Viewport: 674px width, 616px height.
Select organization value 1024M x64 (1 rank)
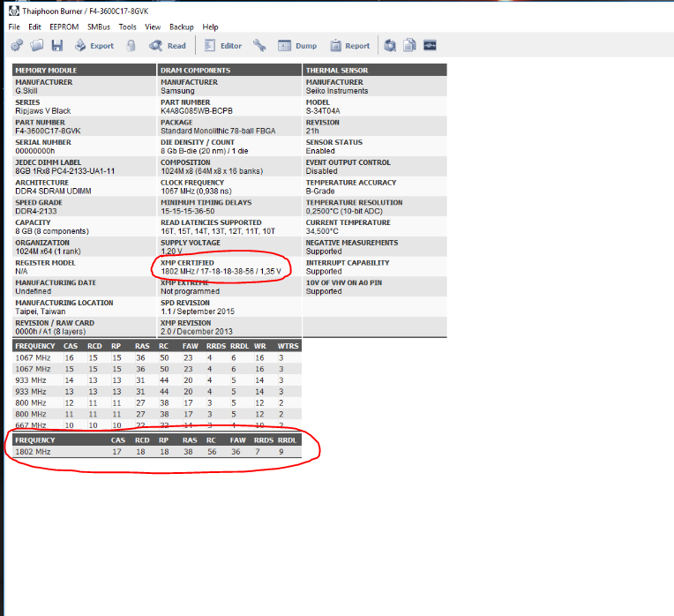point(49,251)
